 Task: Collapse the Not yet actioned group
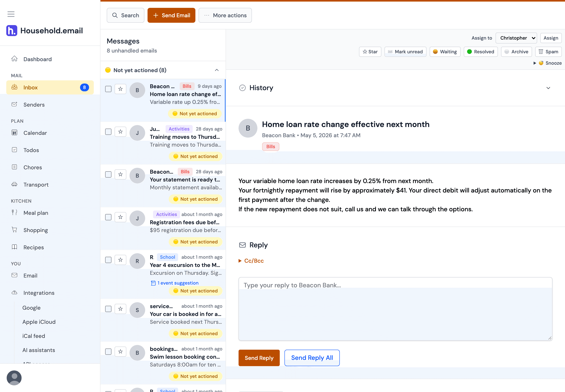point(217,70)
